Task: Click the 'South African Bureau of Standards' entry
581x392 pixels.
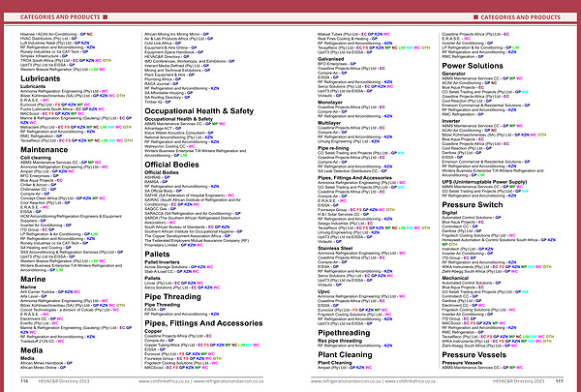Action: click(187, 227)
